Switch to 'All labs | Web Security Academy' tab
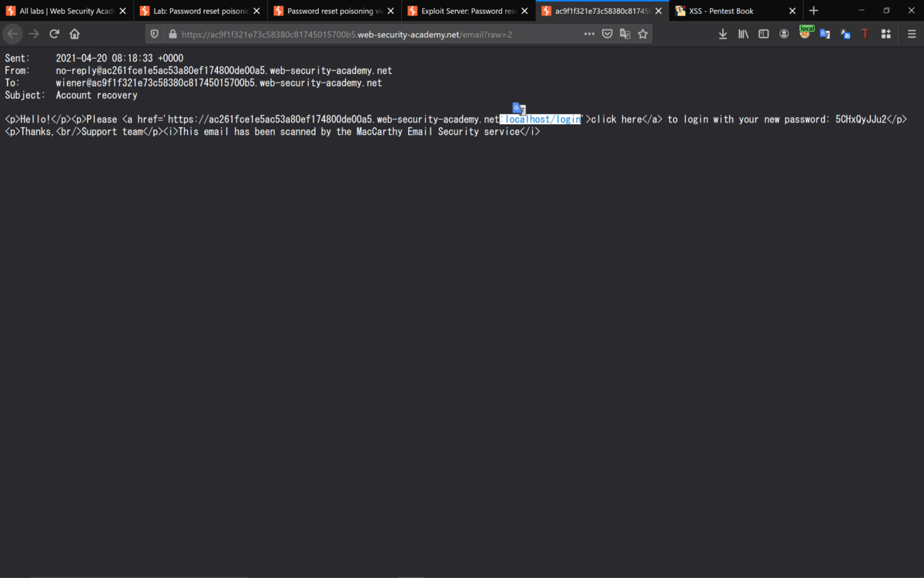 pyautogui.click(x=67, y=11)
